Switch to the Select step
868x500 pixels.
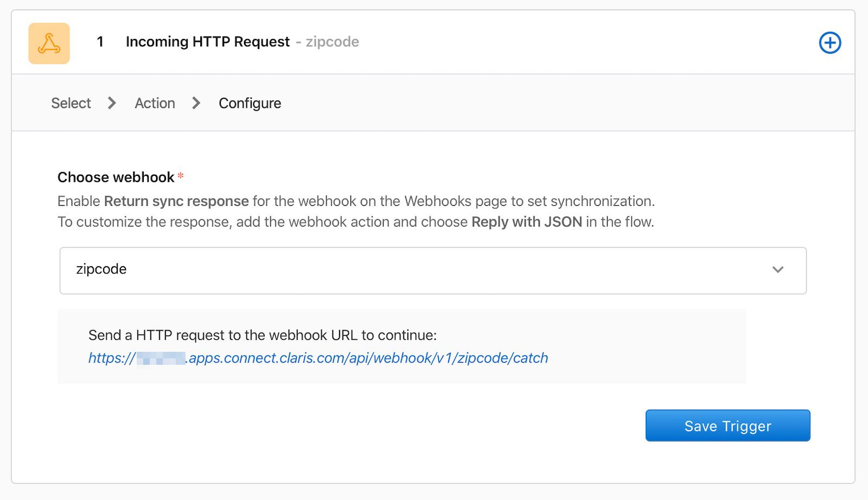pos(71,103)
